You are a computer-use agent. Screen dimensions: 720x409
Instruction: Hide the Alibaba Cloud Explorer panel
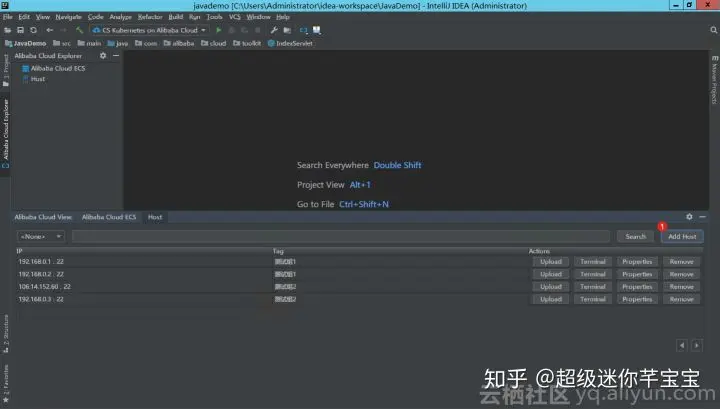pyautogui.click(x=116, y=56)
